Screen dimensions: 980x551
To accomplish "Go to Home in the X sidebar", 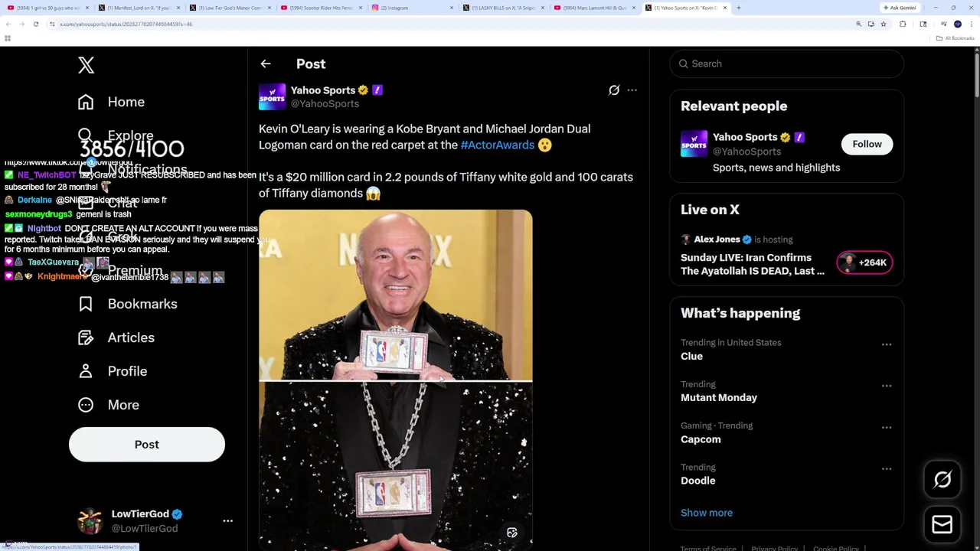I will (x=111, y=102).
